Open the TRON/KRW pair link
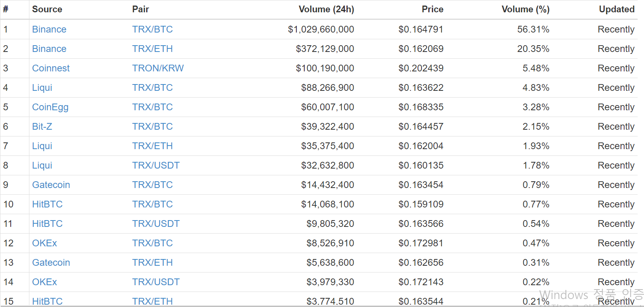The width and height of the screenshot is (644, 307). (158, 68)
